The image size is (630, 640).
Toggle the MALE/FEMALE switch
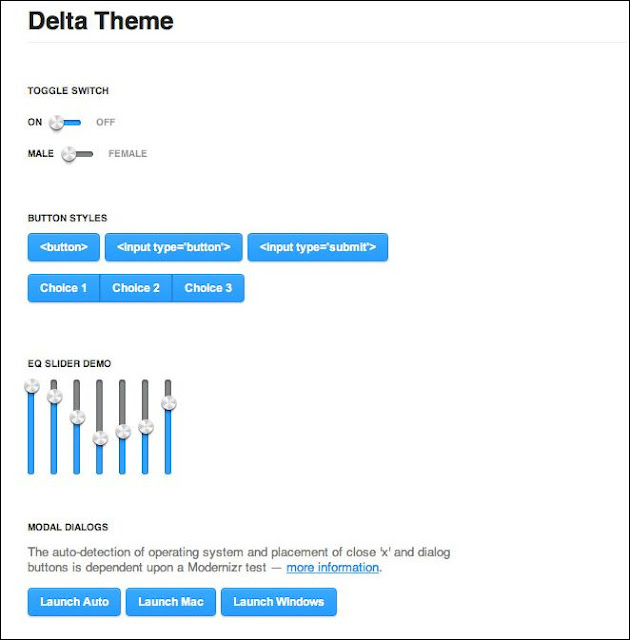[x=76, y=154]
